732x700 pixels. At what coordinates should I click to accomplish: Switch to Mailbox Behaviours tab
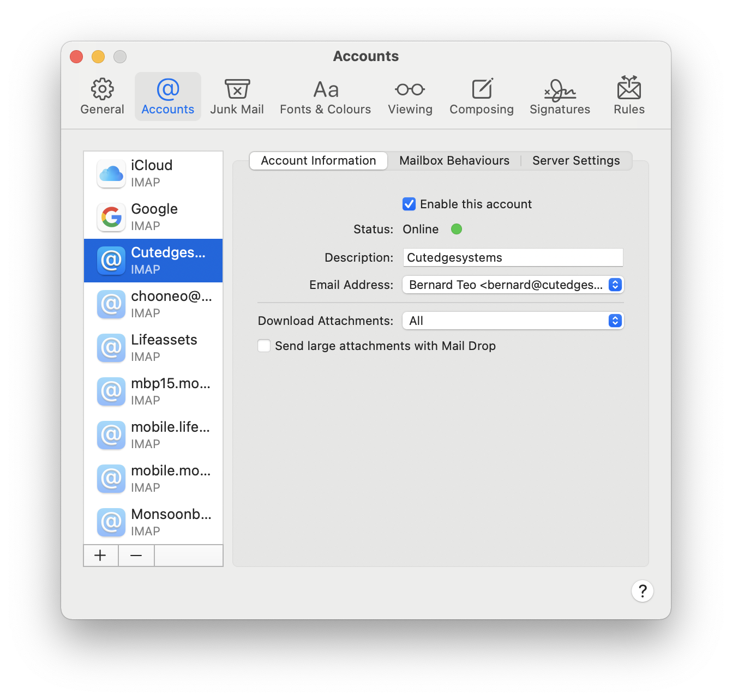pyautogui.click(x=454, y=161)
